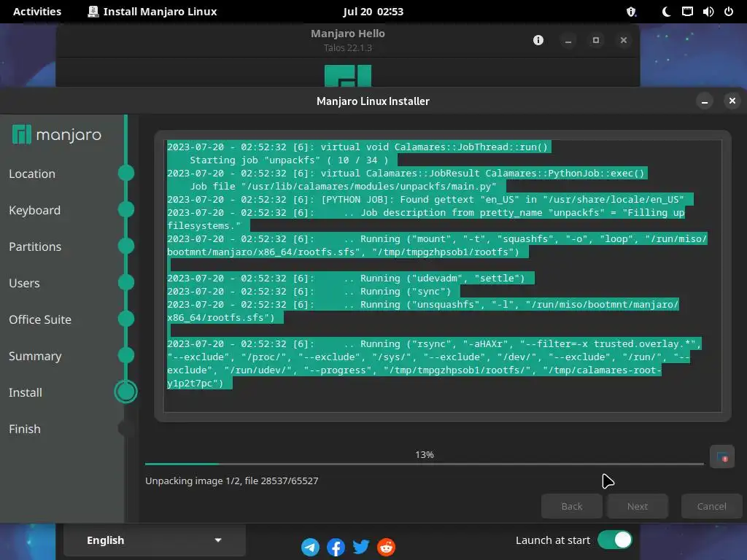Open the volume speaker icon
The height and width of the screenshot is (560, 747).
point(708,12)
